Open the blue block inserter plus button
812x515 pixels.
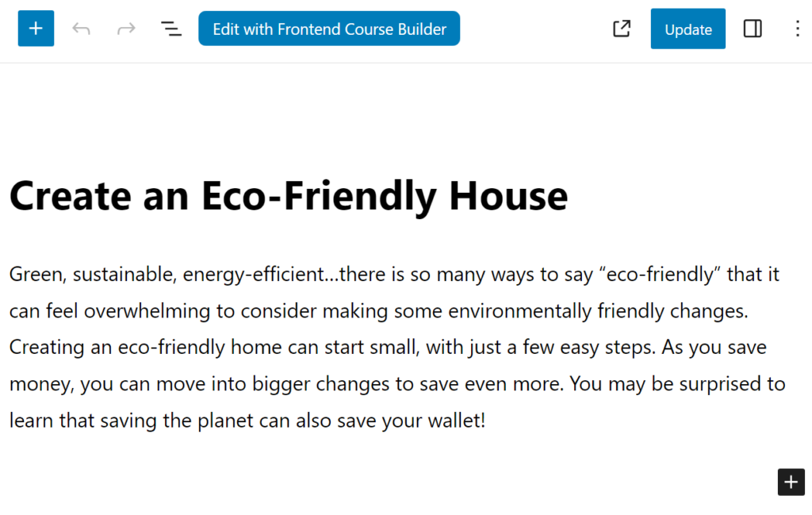tap(36, 29)
